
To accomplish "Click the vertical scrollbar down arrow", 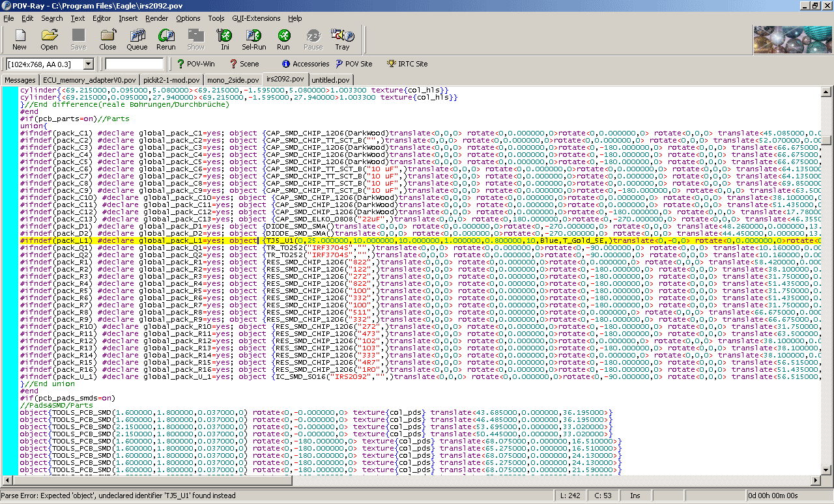I will point(826,471).
